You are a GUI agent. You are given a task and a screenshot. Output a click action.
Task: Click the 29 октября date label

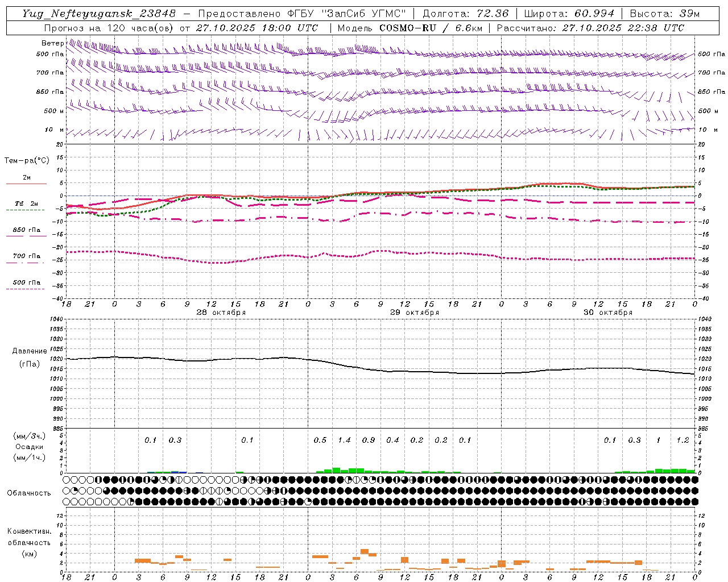[x=415, y=313]
